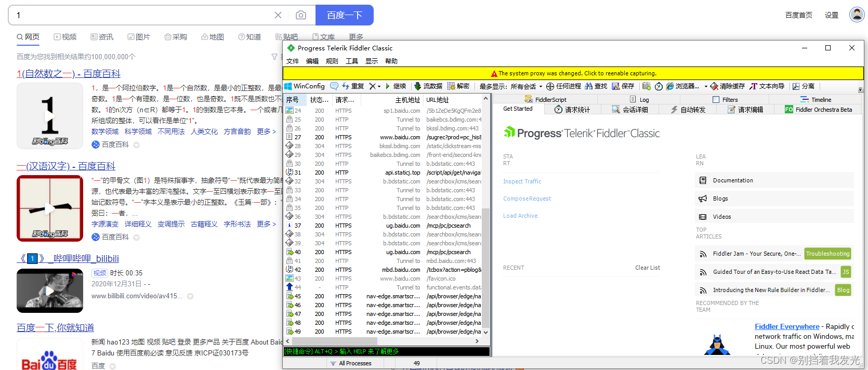Switch to the Timeline tab
The width and height of the screenshot is (868, 370).
point(816,100)
